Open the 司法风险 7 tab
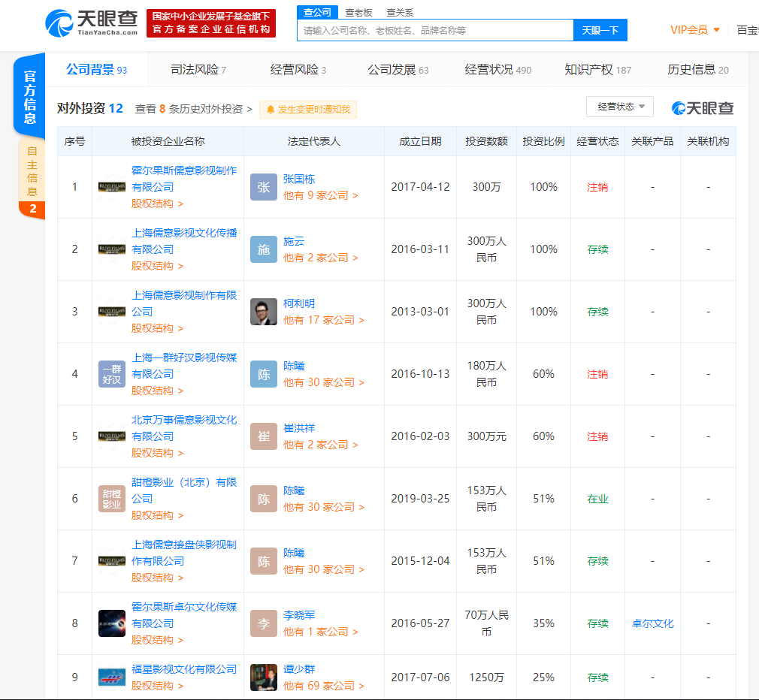Screen dimensions: 759x700 tap(198, 70)
